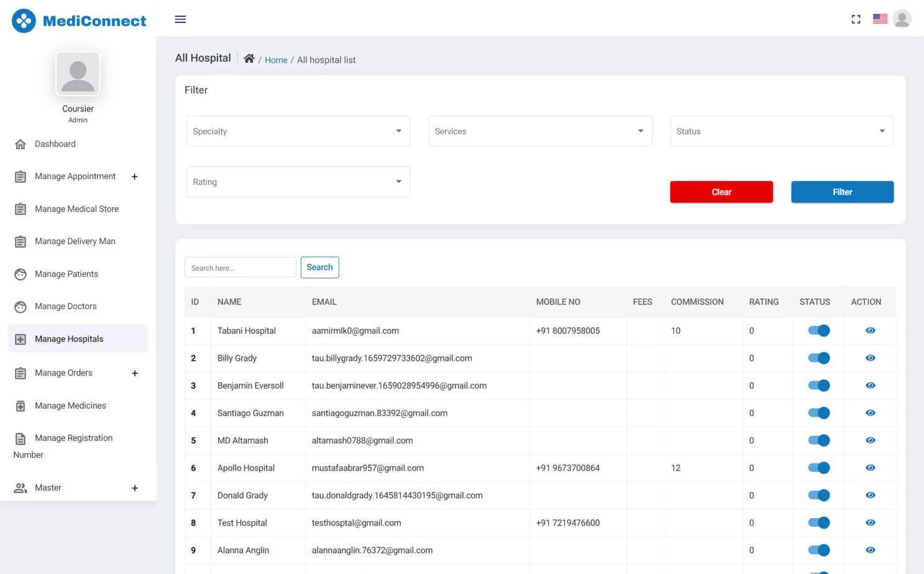Click the Dashboard home icon
The height and width of the screenshot is (574, 924).
click(x=21, y=144)
